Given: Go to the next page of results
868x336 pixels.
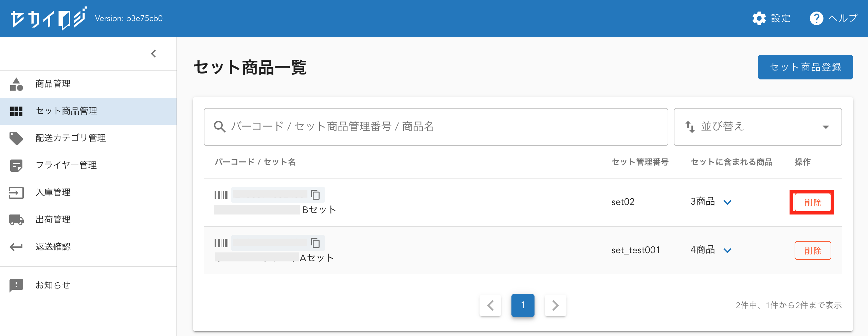Looking at the screenshot, I should coord(555,305).
